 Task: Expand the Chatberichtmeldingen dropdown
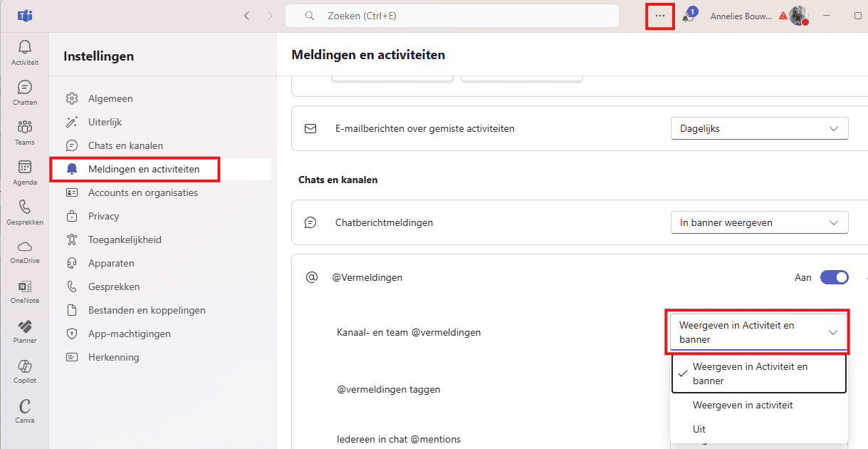pyautogui.click(x=759, y=222)
